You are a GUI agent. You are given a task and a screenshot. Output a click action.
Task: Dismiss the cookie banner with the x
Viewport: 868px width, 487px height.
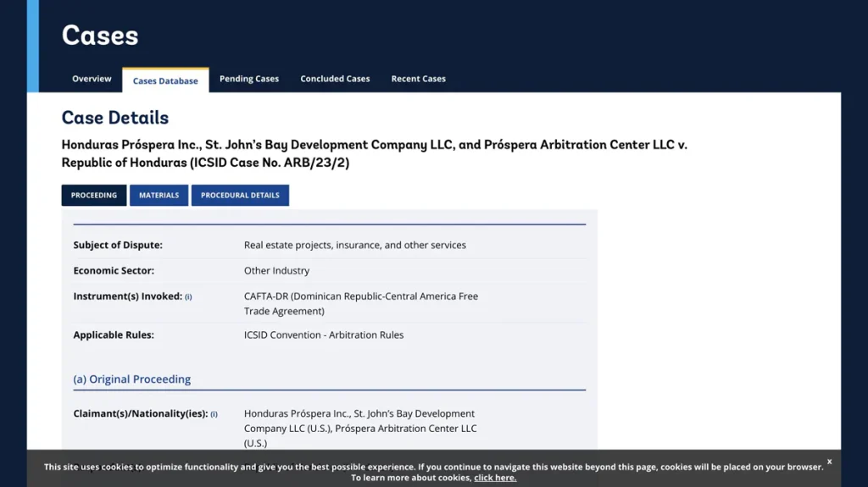pos(829,462)
